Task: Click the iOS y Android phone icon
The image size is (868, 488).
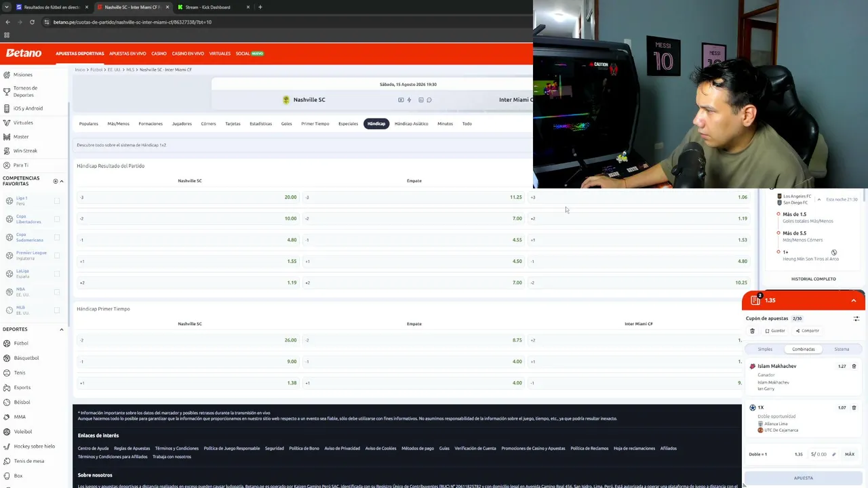Action: (x=7, y=108)
